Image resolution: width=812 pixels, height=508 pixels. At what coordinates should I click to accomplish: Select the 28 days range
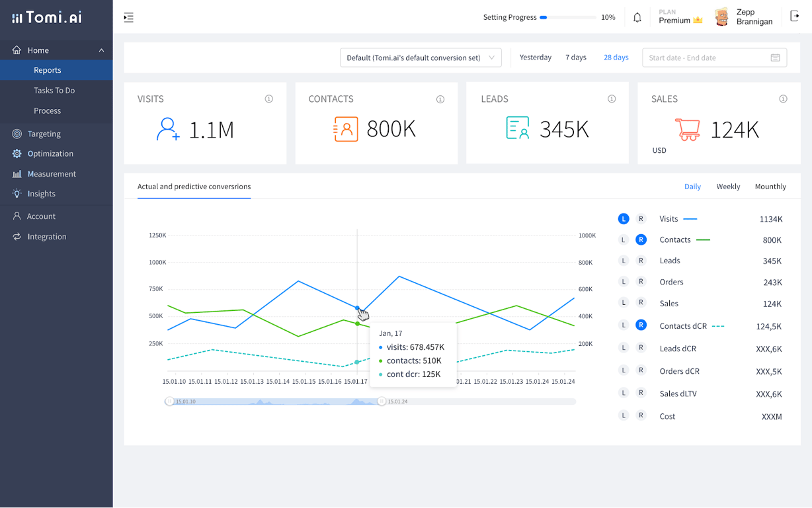616,58
